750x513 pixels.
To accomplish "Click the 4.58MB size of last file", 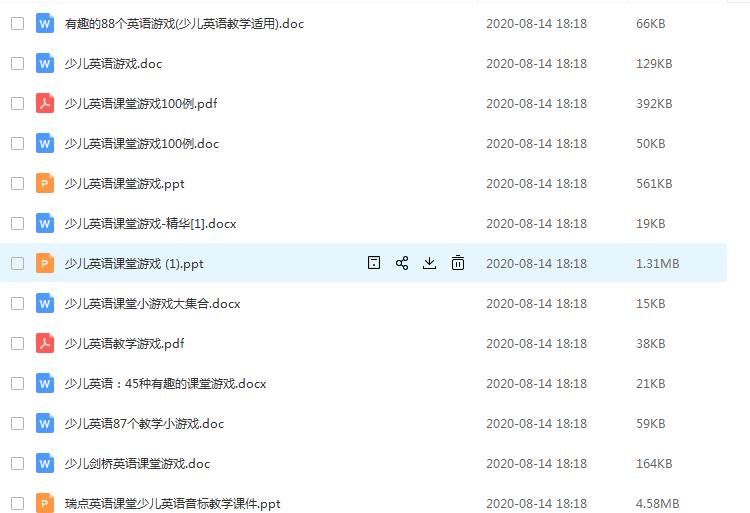I will [657, 503].
